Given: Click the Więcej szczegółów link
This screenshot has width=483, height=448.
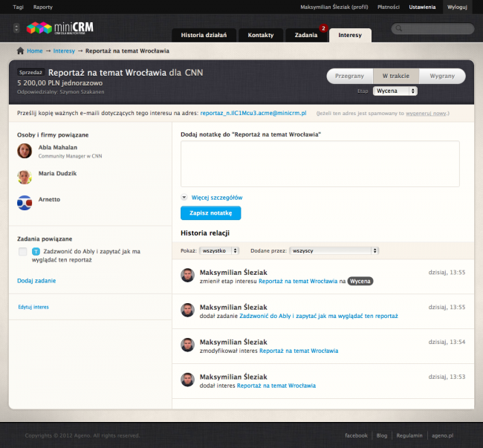Looking at the screenshot, I should [x=217, y=198].
